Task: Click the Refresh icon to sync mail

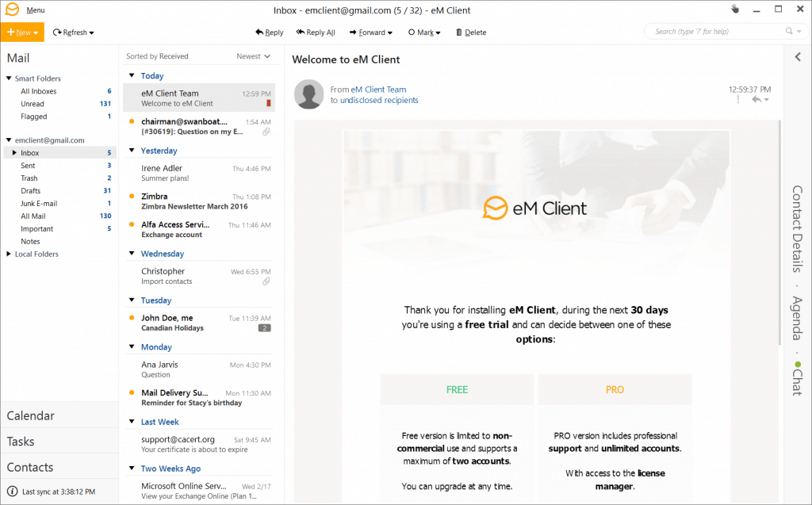Action: (56, 33)
